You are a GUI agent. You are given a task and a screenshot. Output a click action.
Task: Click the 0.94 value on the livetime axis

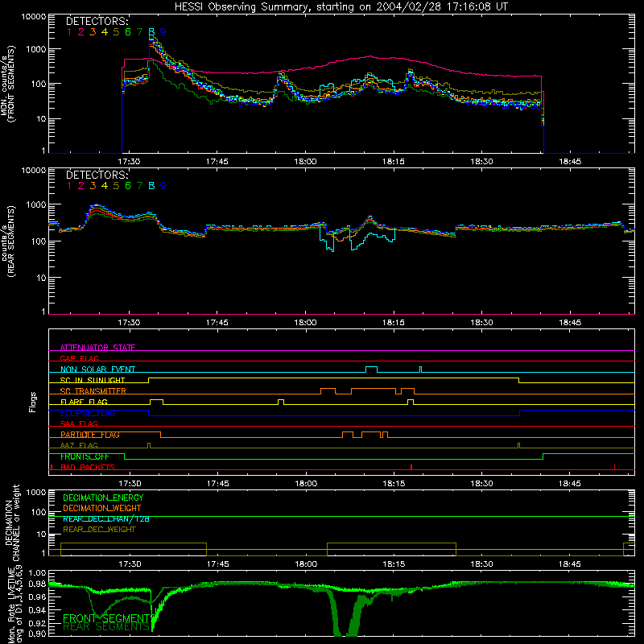(37, 610)
